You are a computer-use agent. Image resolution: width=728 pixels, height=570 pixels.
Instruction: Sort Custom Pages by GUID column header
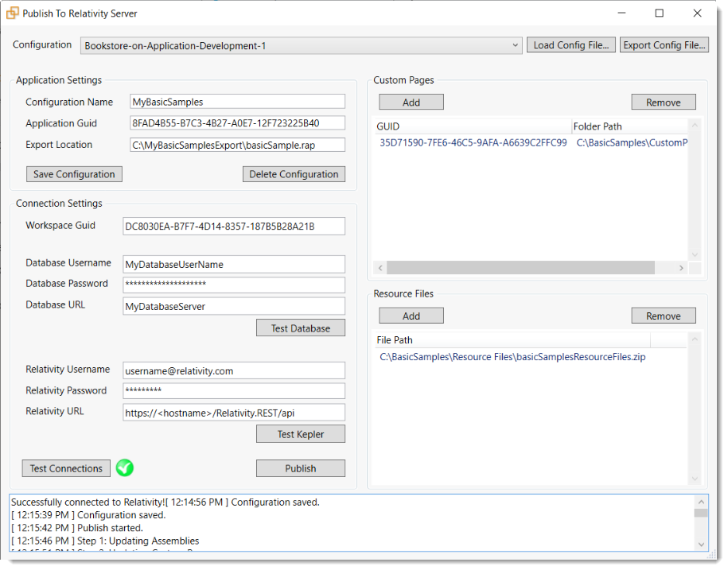pyautogui.click(x=473, y=126)
